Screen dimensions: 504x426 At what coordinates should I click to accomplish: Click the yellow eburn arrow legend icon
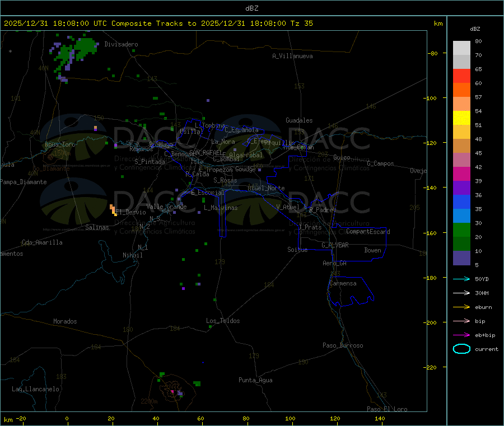point(461,307)
